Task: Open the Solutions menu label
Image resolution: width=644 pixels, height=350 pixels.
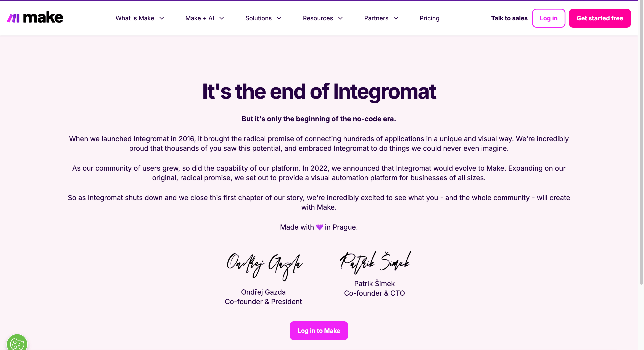Action: pyautogui.click(x=258, y=18)
